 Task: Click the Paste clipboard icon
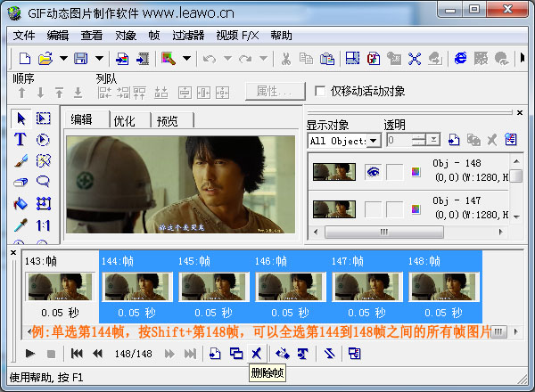point(327,59)
